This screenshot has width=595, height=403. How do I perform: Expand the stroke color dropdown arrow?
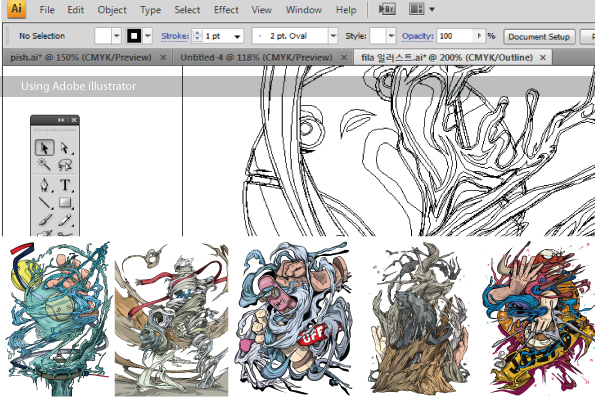148,36
